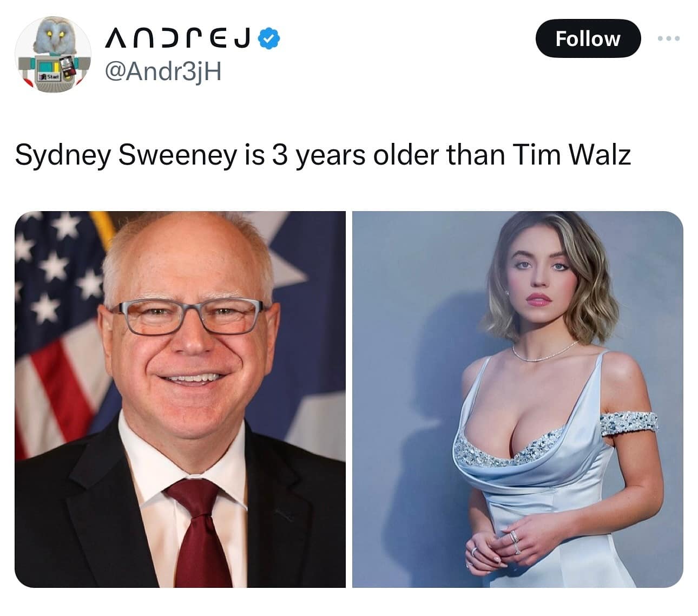Open the right photo of woman in blue dress

(518, 399)
